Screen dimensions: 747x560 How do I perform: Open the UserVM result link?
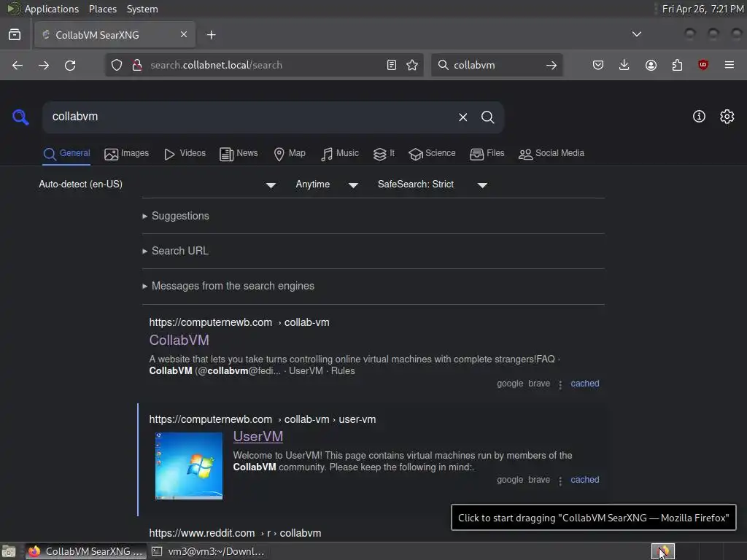tap(258, 436)
